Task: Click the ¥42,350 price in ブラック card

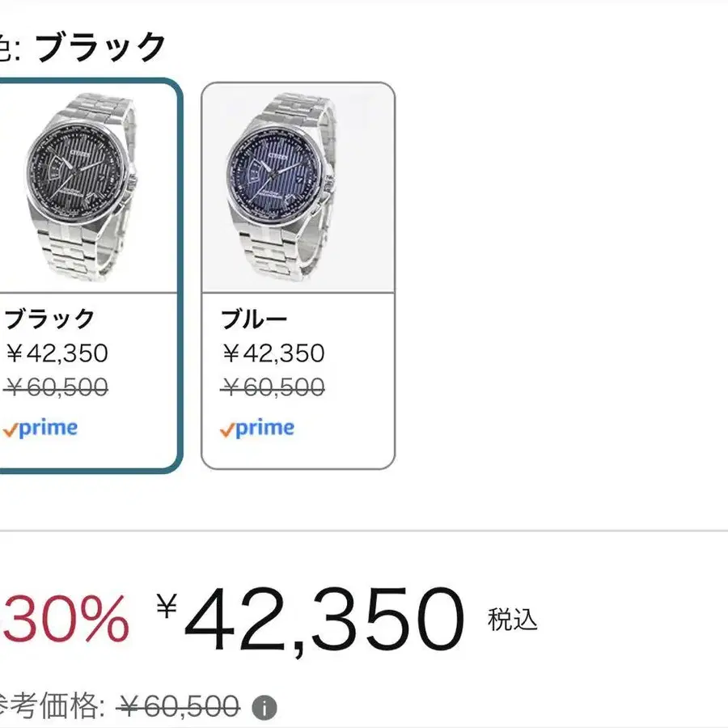Action: [x=57, y=353]
